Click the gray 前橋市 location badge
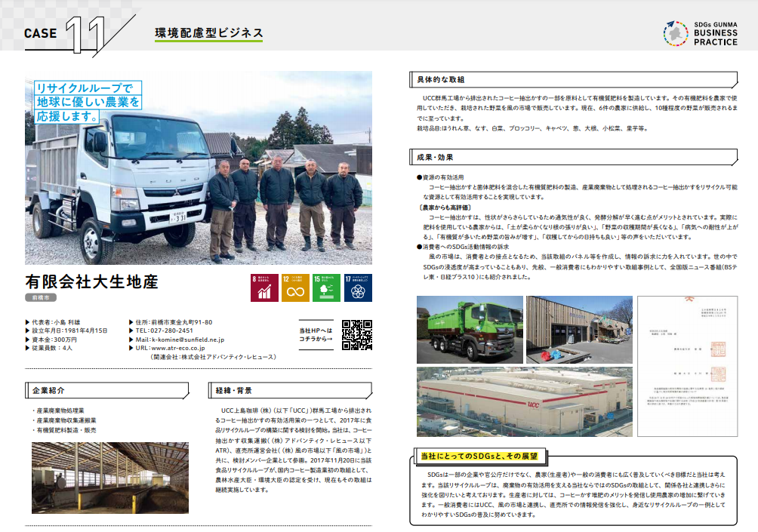 coord(39,298)
